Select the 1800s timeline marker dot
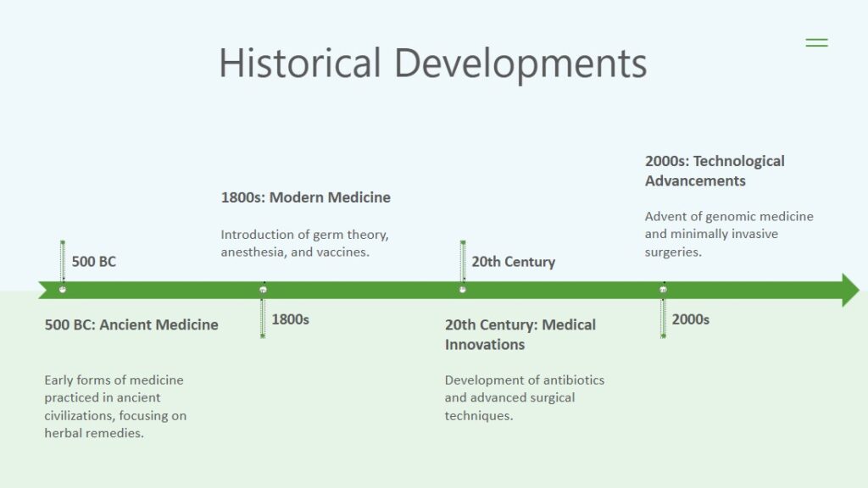Viewport: 868px width, 488px height. [263, 290]
